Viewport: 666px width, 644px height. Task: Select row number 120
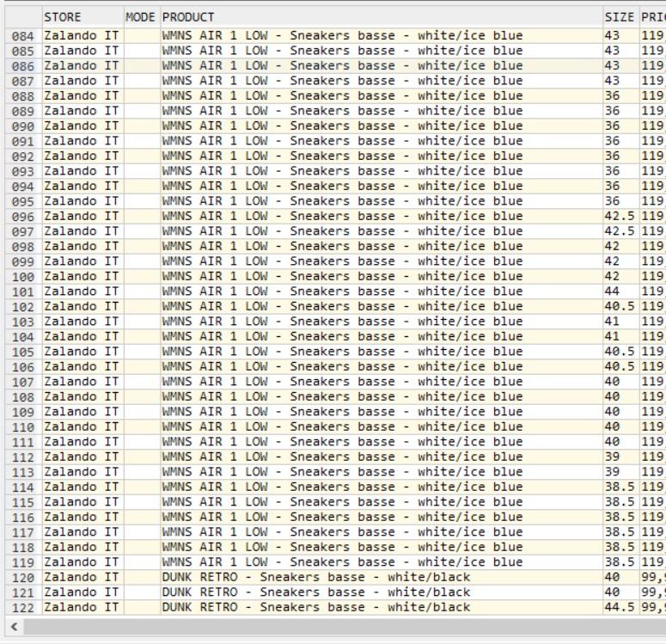[23, 577]
